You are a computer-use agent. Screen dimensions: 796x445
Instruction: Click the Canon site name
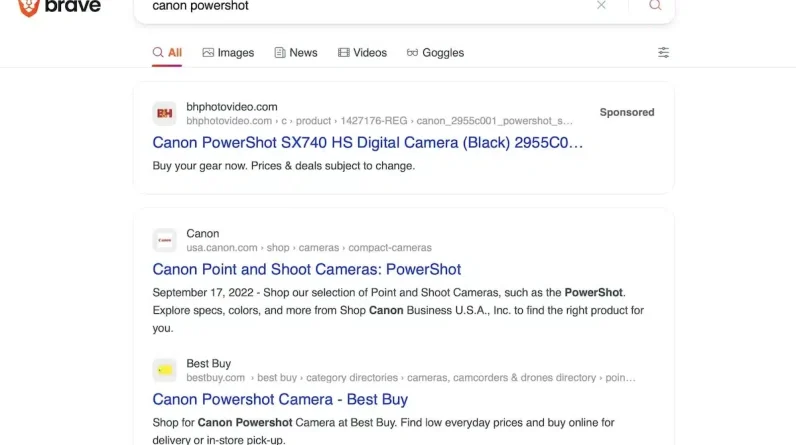pos(203,233)
